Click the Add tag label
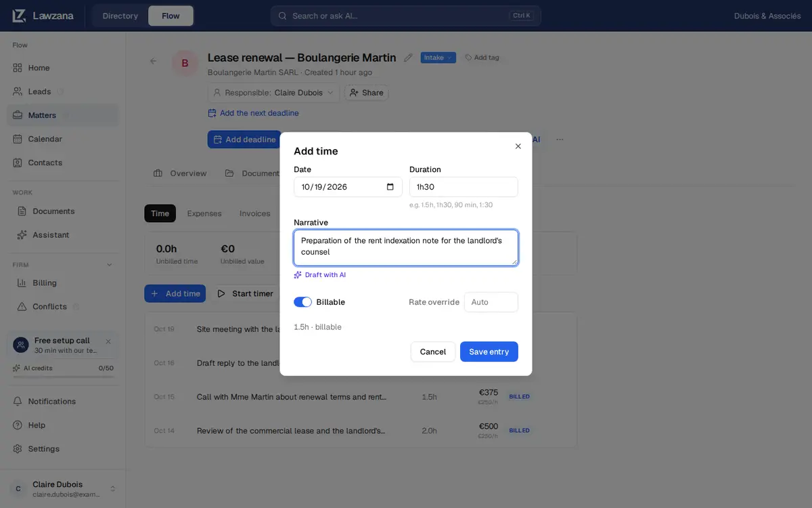The height and width of the screenshot is (508, 812). click(482, 58)
